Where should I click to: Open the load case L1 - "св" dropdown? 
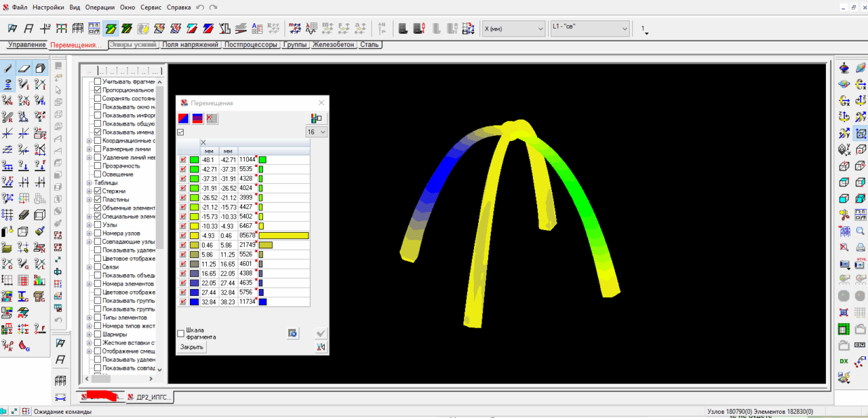pyautogui.click(x=590, y=28)
